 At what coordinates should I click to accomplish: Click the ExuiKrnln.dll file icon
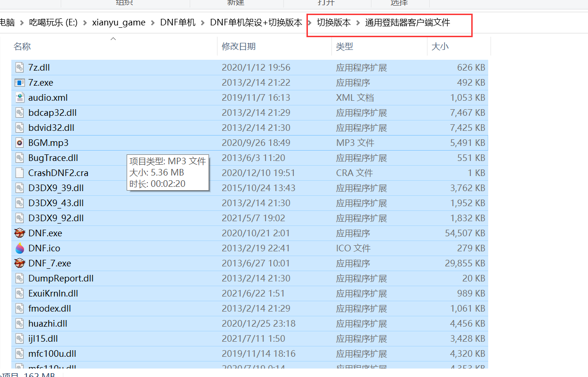(19, 293)
